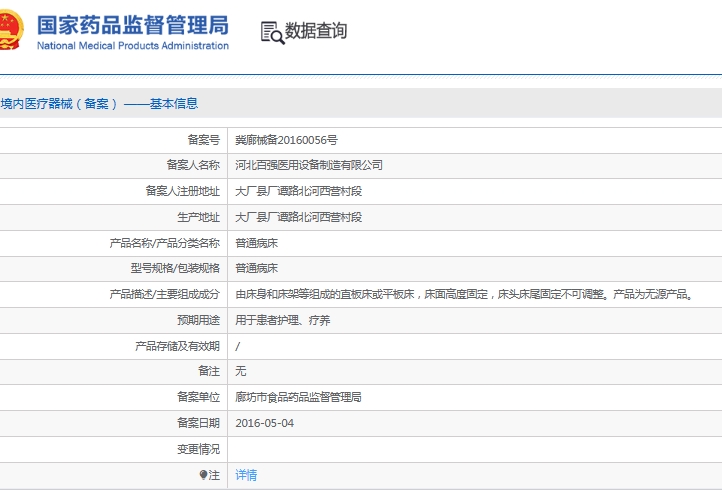Click the 备案单位 label
The height and width of the screenshot is (499, 722).
[x=198, y=397]
